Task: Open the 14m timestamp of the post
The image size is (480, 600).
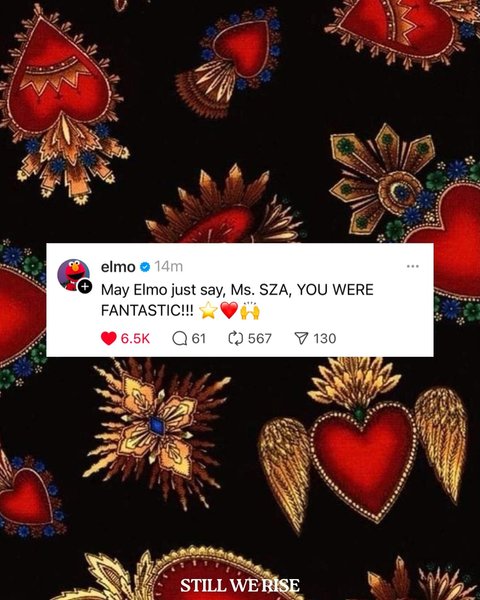Action: click(168, 267)
